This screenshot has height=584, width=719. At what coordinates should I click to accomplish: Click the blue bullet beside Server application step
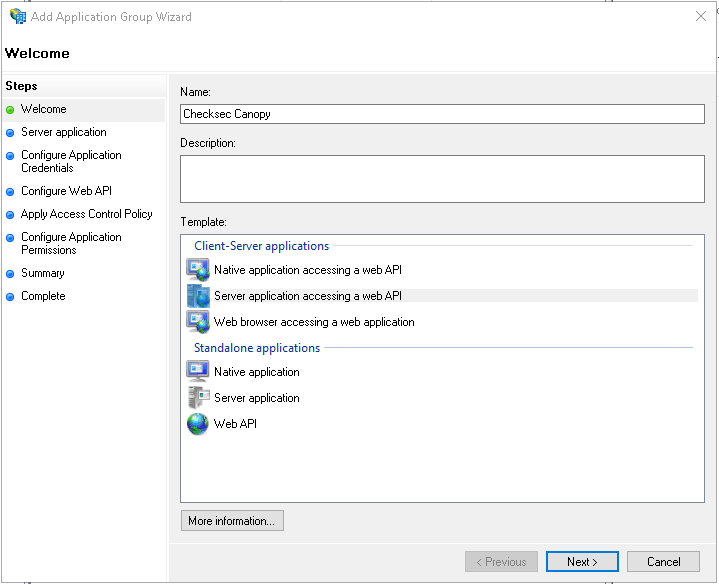(x=10, y=133)
